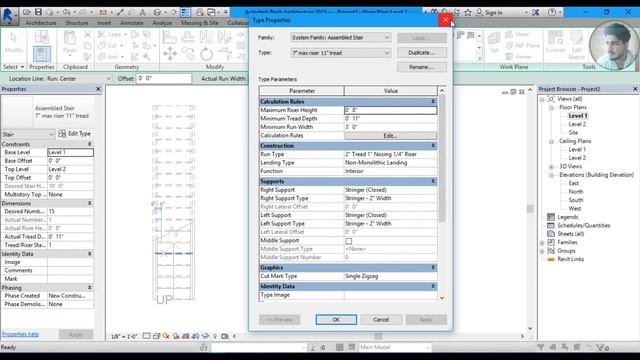Viewport: 640px width, 360px height.
Task: Click the Edit button for Calculation Rules
Action: pyautogui.click(x=390, y=136)
